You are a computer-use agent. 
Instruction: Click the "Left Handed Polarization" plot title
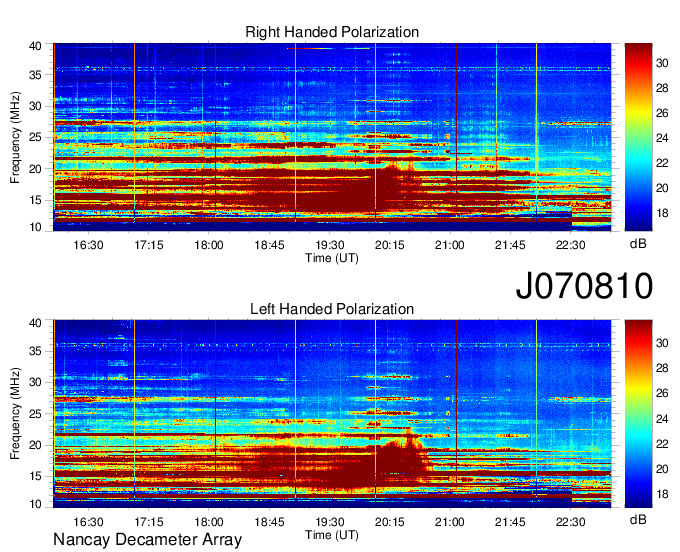pos(332,309)
